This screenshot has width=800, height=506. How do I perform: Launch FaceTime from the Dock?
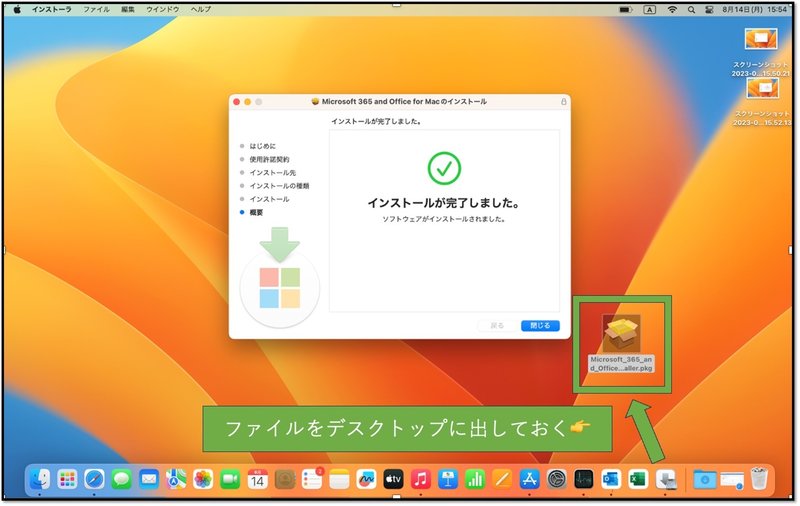(x=230, y=479)
